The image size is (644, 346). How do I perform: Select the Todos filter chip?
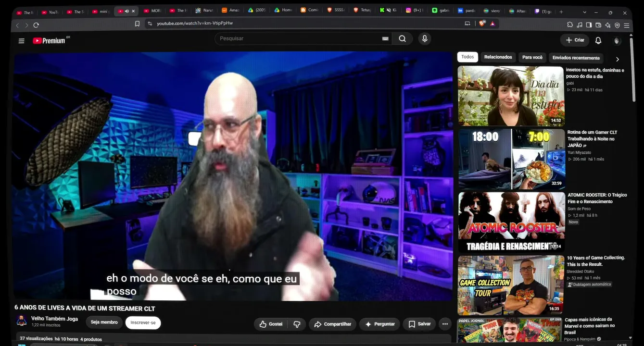(467, 57)
